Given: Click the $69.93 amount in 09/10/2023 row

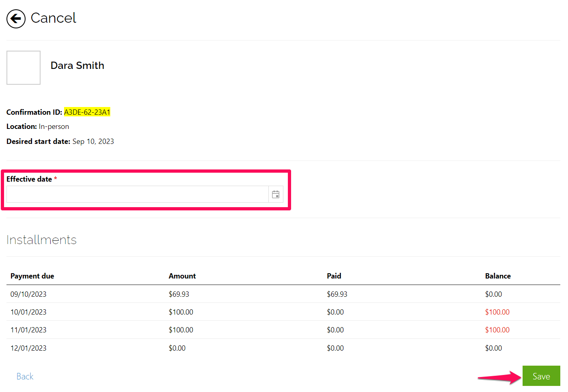Looking at the screenshot, I should [x=179, y=294].
